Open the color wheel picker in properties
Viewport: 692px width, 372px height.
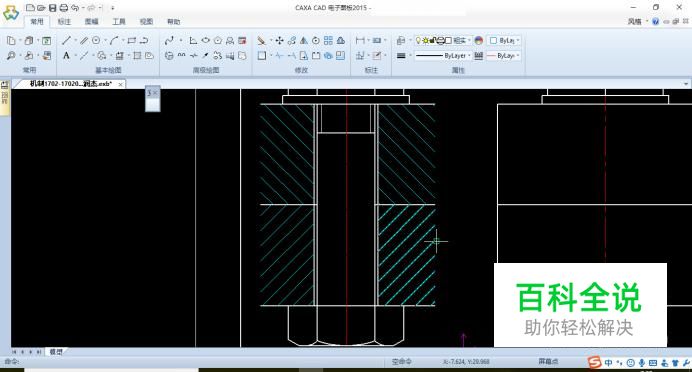479,41
